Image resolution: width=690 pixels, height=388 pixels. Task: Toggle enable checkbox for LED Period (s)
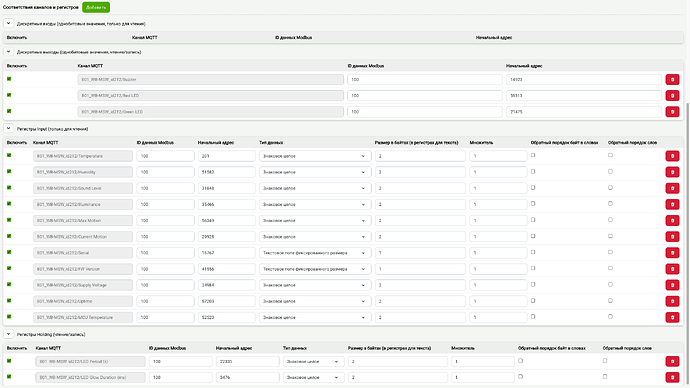pyautogui.click(x=9, y=361)
